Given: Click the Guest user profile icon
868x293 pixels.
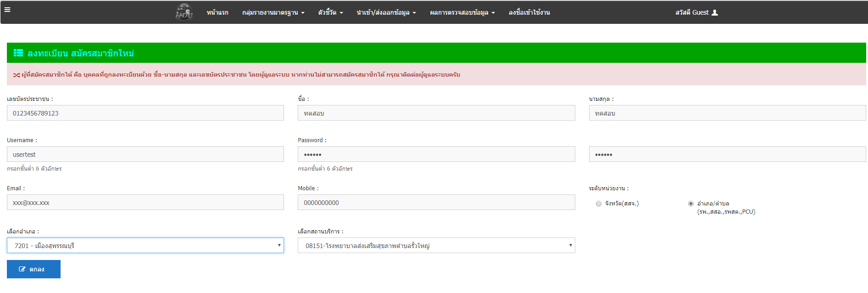Looking at the screenshot, I should [714, 13].
